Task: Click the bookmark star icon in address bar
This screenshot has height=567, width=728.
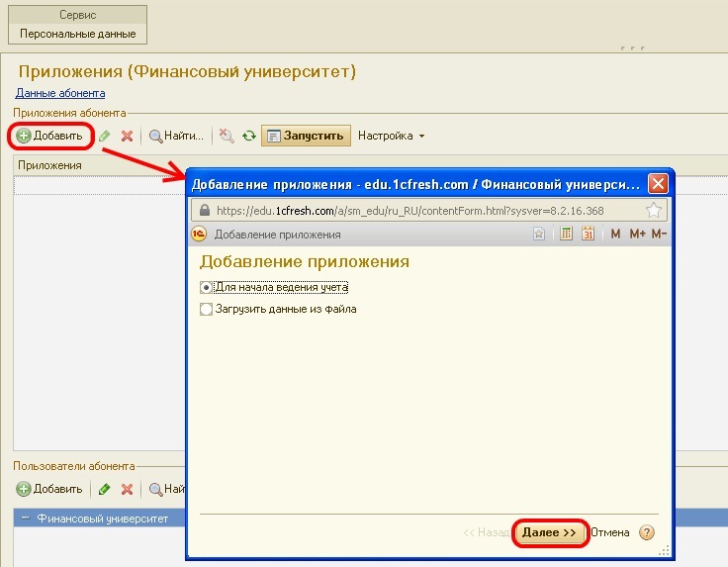Action: pyautogui.click(x=654, y=211)
